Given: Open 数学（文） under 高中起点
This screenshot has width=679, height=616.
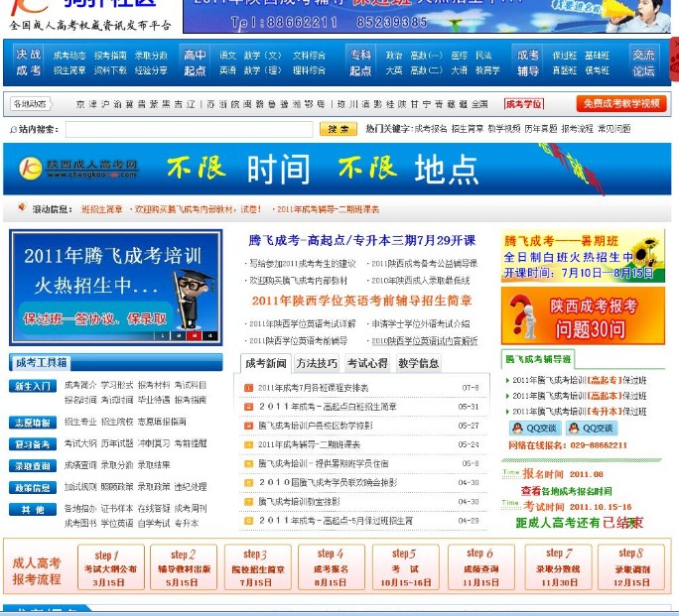Looking at the screenshot, I should [262, 56].
